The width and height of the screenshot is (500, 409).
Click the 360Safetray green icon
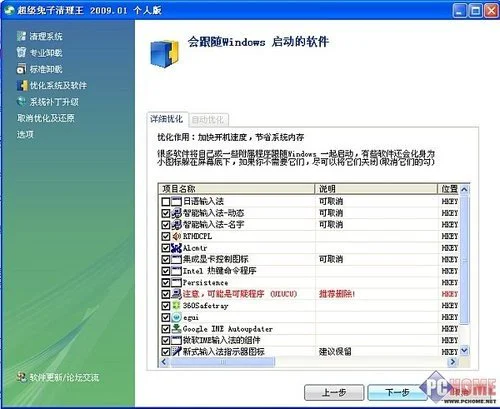(176, 305)
